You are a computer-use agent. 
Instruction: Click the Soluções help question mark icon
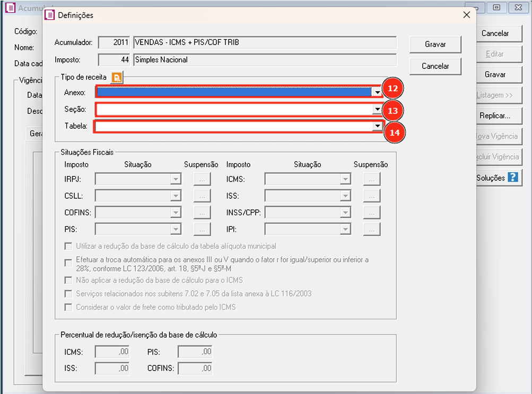(x=512, y=178)
